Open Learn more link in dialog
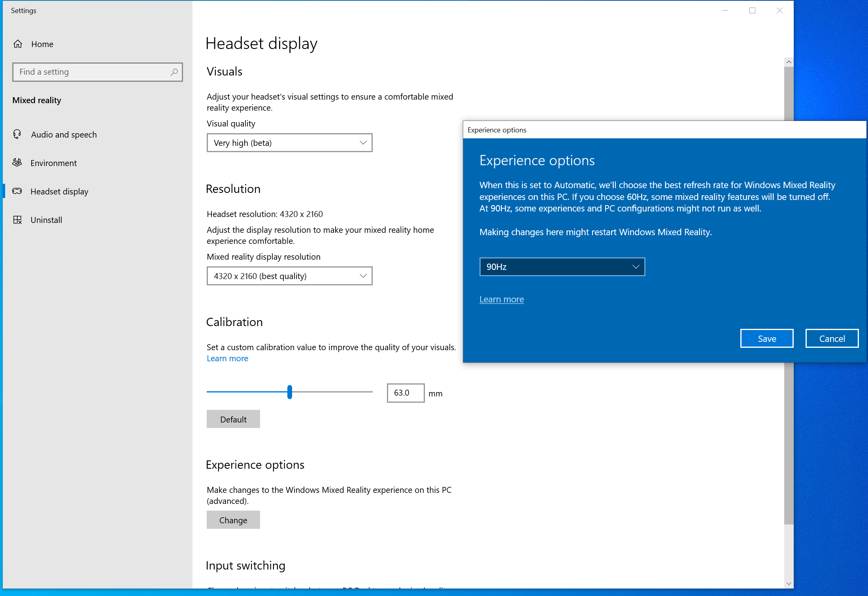Image resolution: width=868 pixels, height=596 pixels. click(x=501, y=299)
